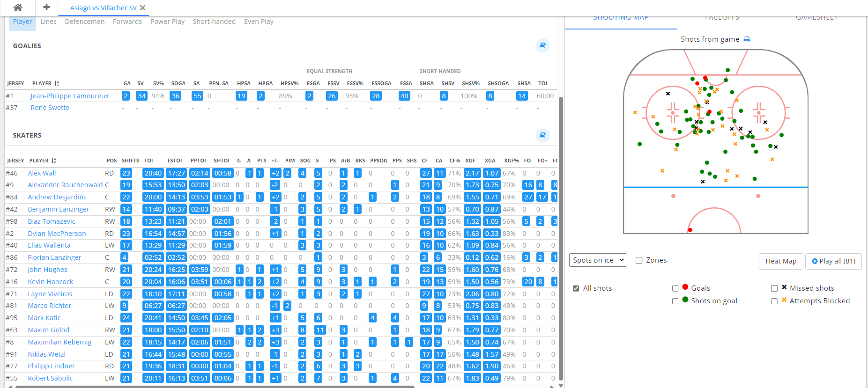
Task: Open a new tab with plus icon
Action: coord(46,7)
